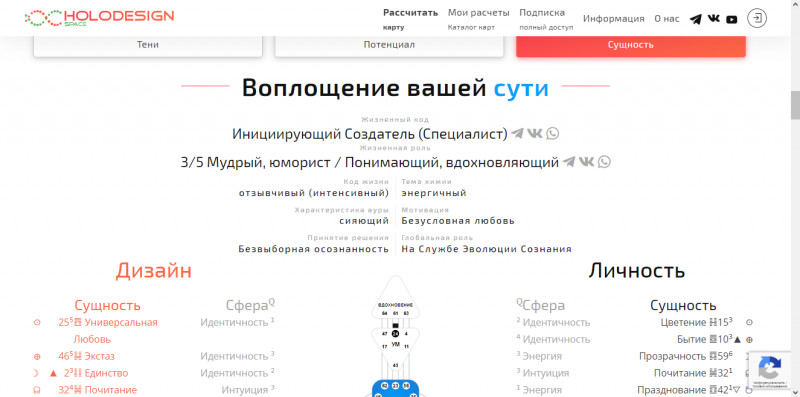This screenshot has height=397, width=800.
Task: Open Цветение 15 gate link
Action: [697, 322]
